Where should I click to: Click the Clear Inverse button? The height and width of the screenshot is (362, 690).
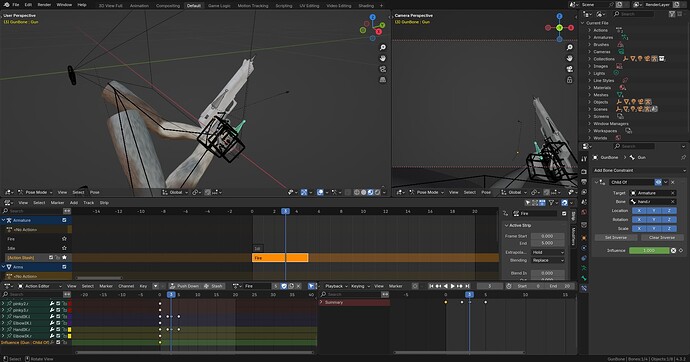[x=662, y=238]
